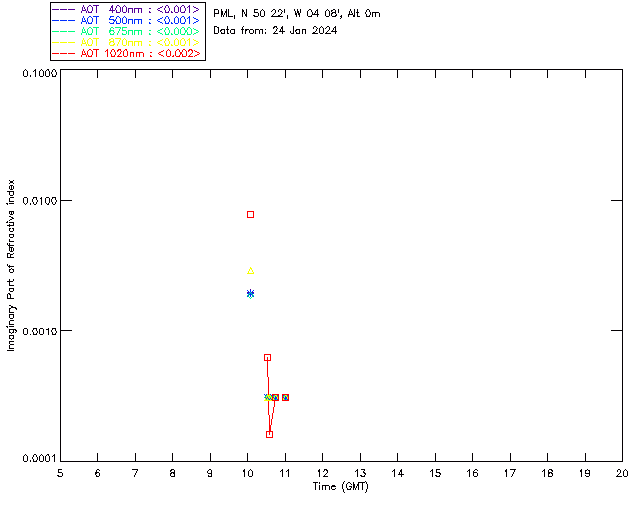Click the 0.0100 y-axis tick label
The image size is (640, 512).
[40, 201]
